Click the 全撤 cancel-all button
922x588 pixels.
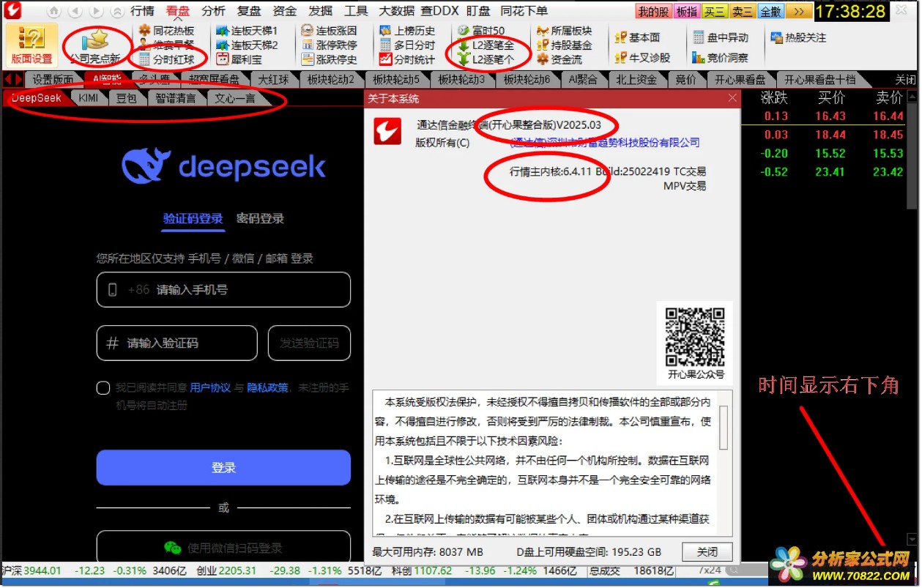click(x=770, y=12)
